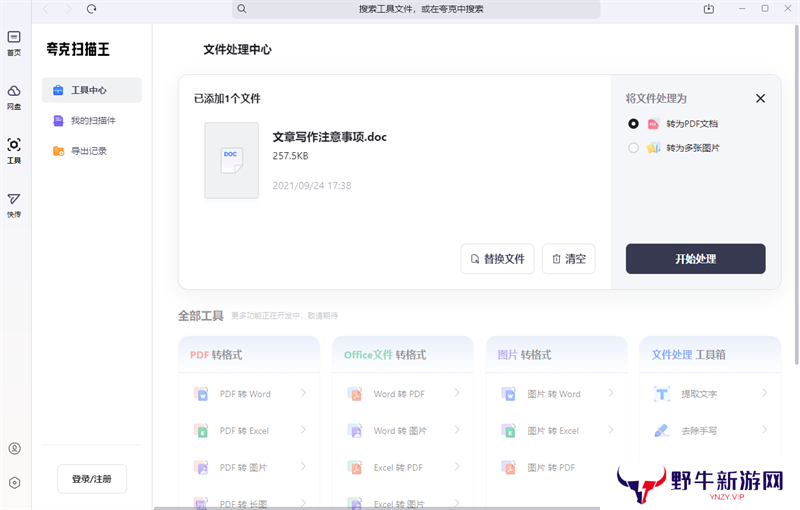
Task: Open the download tray icon in title bar
Action: pyautogui.click(x=709, y=9)
